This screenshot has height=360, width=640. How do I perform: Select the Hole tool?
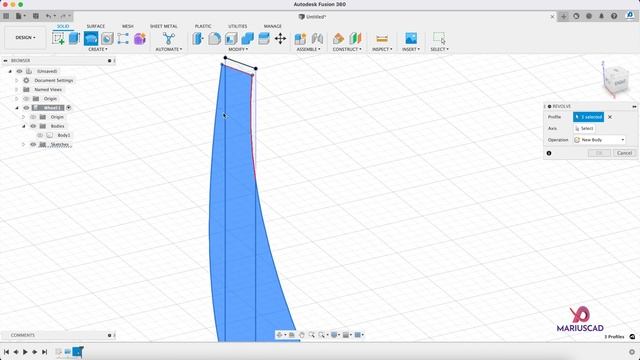pyautogui.click(x=107, y=39)
